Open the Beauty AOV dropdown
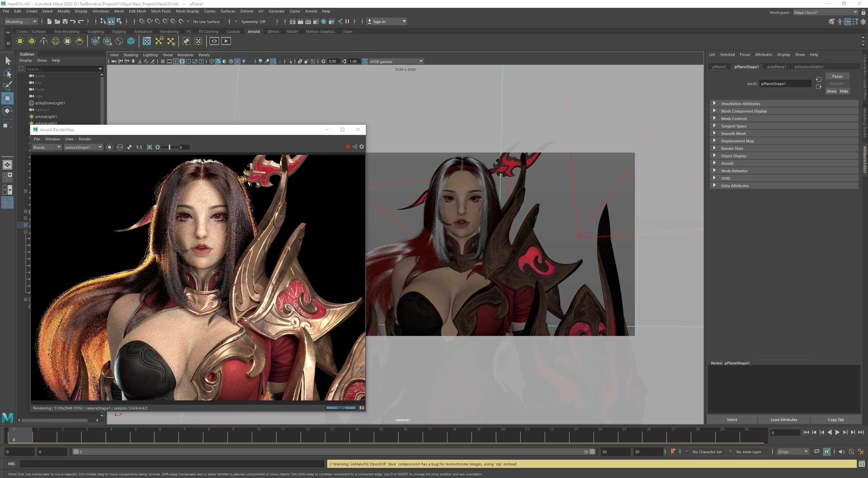Screen dimensions: 868x478 47,147
